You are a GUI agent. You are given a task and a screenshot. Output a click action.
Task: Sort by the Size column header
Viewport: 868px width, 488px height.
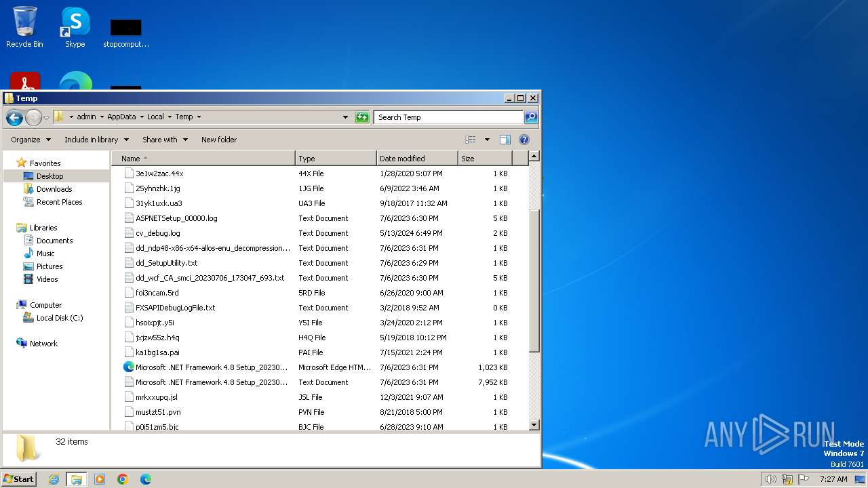click(485, 159)
